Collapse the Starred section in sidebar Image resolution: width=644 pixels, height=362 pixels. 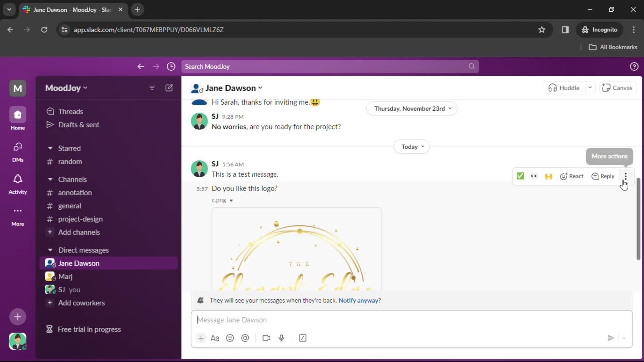(50, 147)
